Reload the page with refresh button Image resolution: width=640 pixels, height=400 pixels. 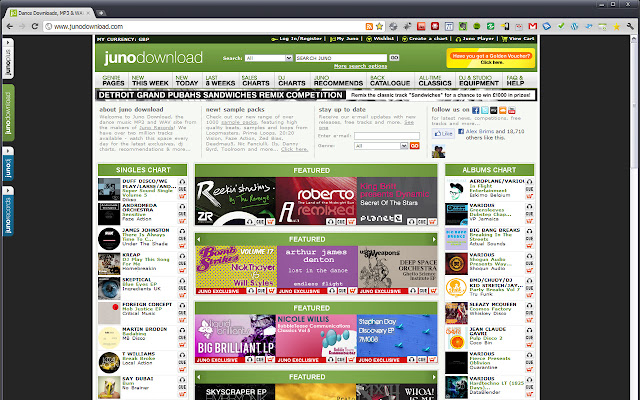(x=35, y=27)
